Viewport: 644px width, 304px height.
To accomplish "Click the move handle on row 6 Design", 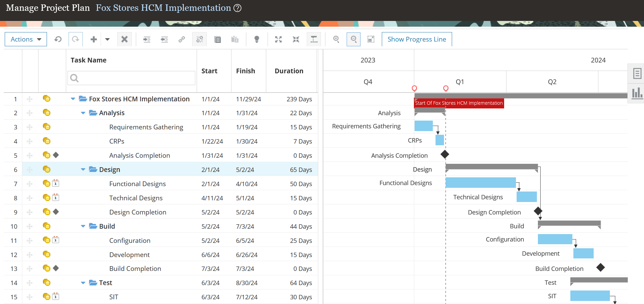I will 30,170.
